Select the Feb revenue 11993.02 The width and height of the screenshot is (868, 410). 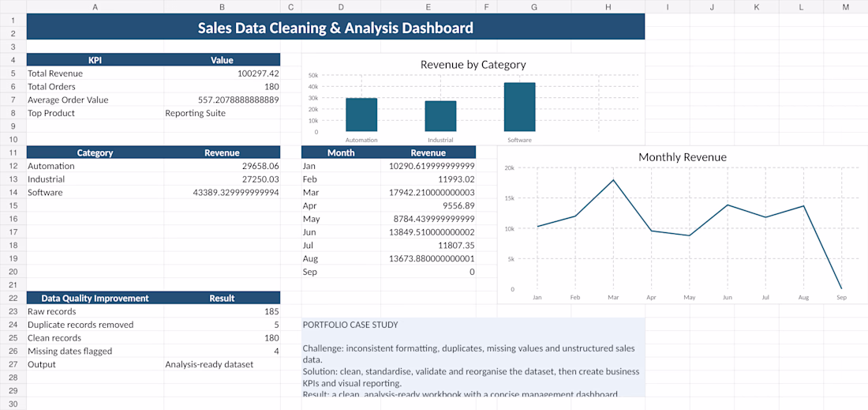[428, 179]
